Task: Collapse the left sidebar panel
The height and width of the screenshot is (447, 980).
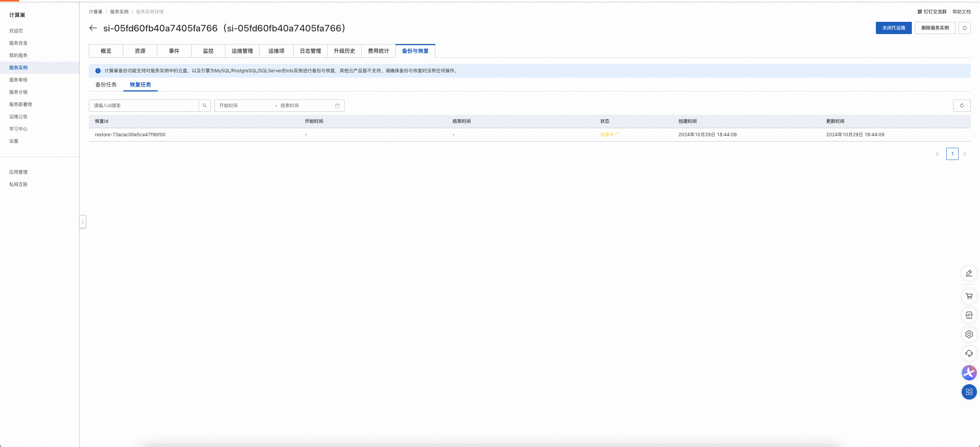Action: (83, 222)
